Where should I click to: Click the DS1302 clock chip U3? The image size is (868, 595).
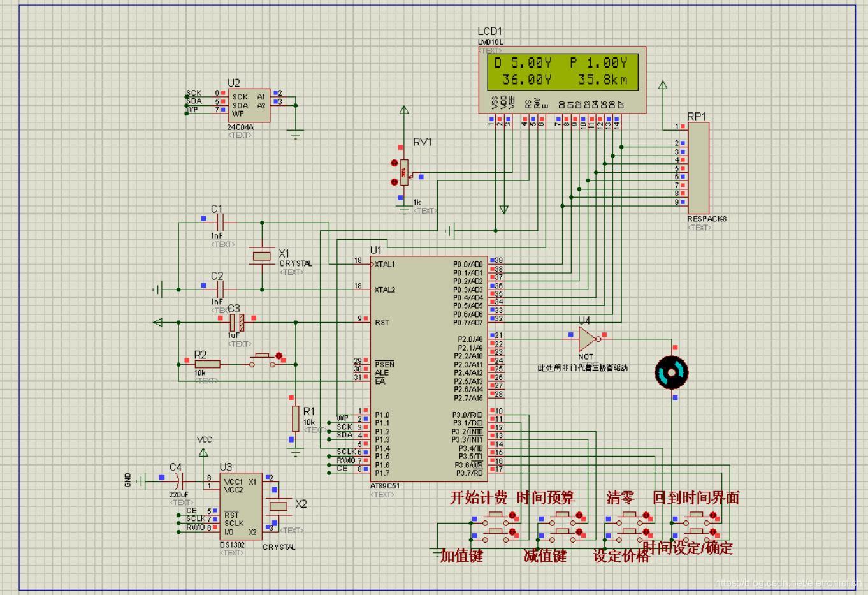(x=241, y=506)
